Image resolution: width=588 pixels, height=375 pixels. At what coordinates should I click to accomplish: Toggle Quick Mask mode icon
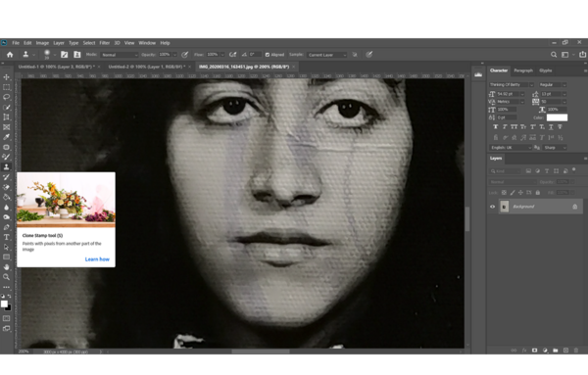[x=7, y=318]
